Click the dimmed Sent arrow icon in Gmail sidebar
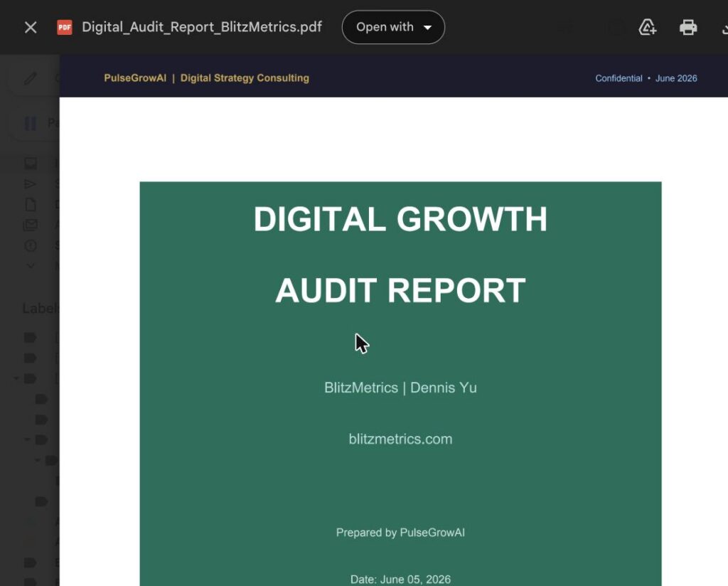This screenshot has width=728, height=586. coord(30,184)
